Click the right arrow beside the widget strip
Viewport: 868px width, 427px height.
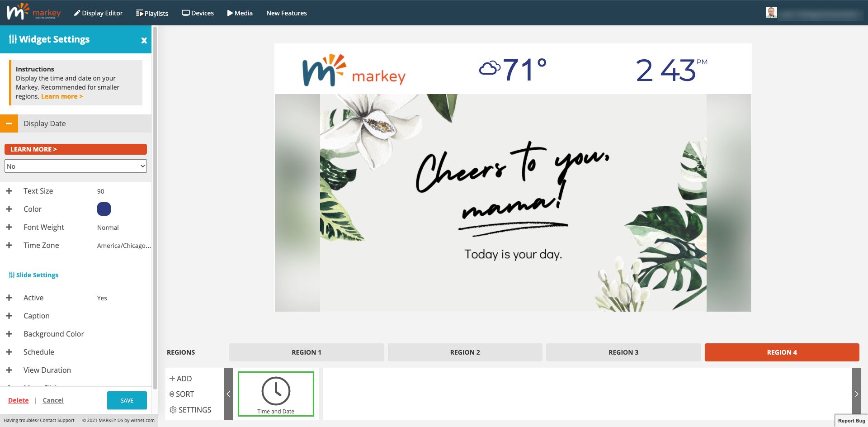[857, 394]
